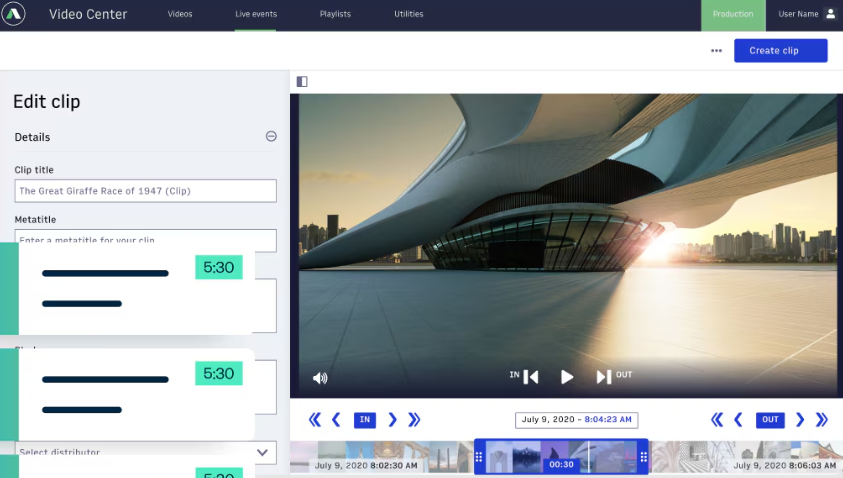The image size is (843, 478).
Task: Collapse the Details section
Action: coord(271,137)
